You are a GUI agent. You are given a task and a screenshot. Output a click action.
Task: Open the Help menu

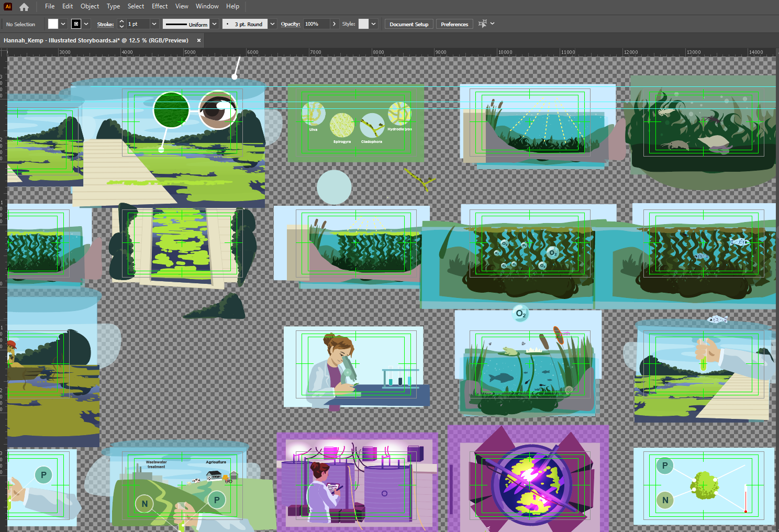tap(232, 6)
